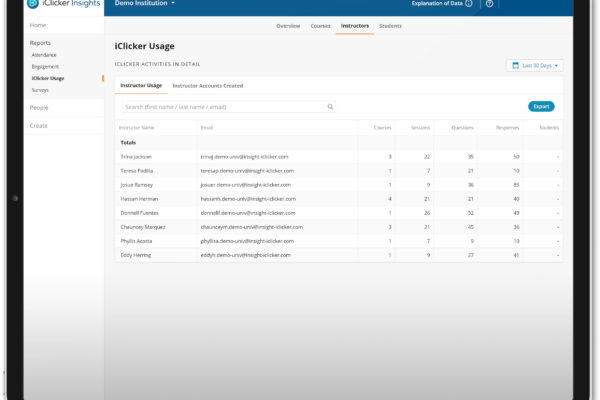Click the Export button
This screenshot has height=400, width=600.
541,106
